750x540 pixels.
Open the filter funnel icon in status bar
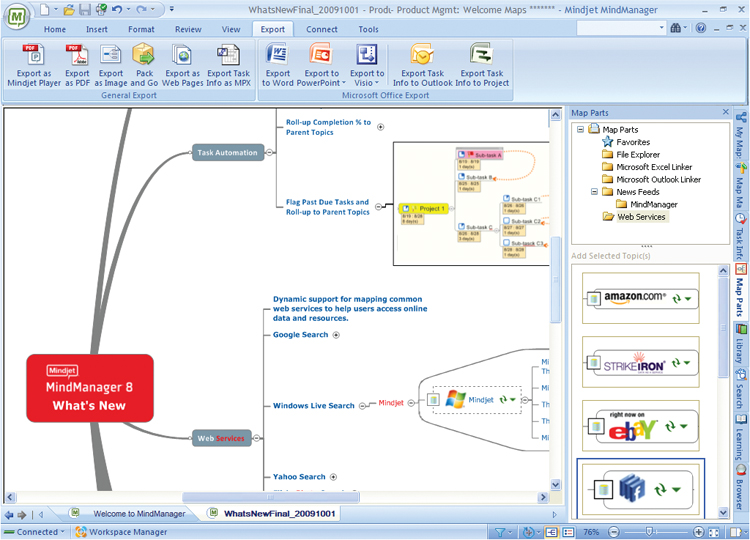(x=500, y=532)
